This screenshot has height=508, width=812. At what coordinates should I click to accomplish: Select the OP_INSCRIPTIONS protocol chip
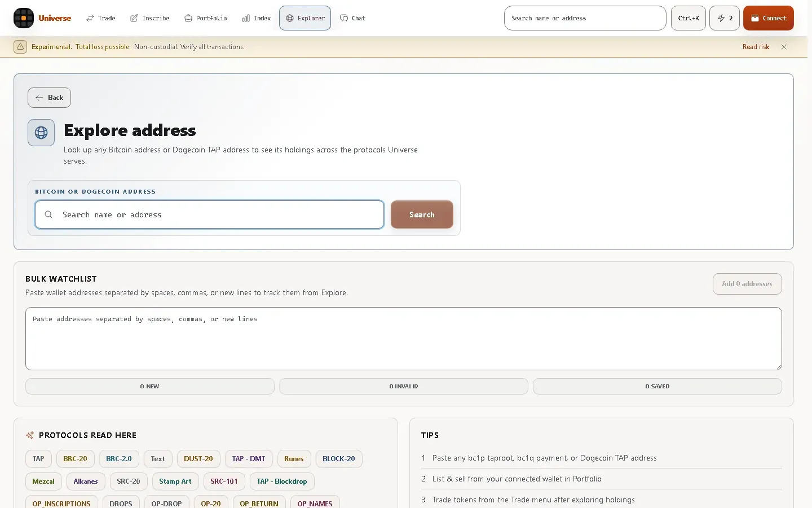coord(61,502)
